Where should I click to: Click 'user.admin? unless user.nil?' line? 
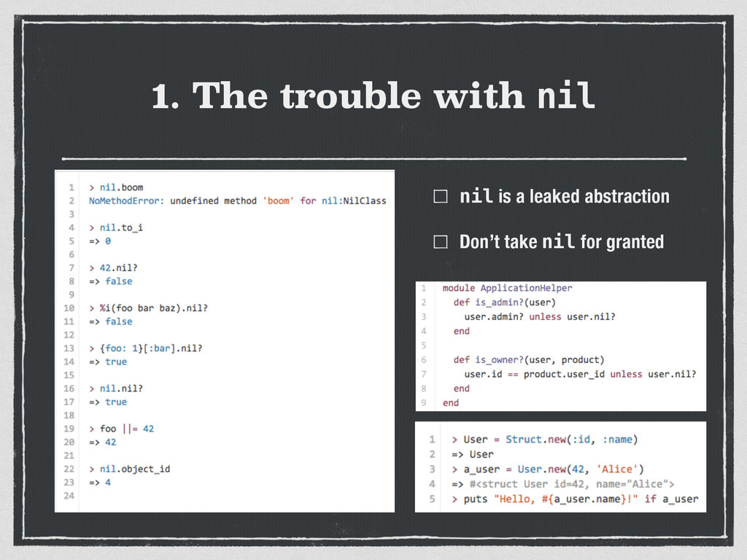tap(541, 316)
